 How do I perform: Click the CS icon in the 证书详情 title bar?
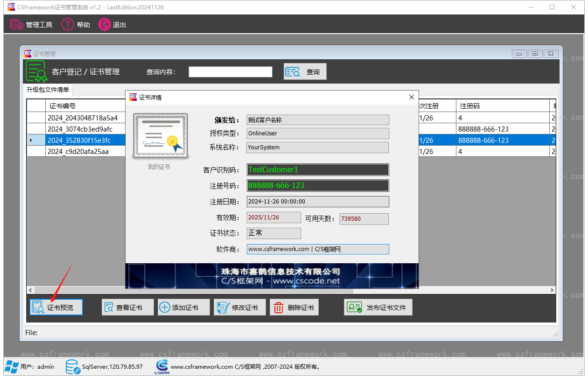click(x=133, y=97)
